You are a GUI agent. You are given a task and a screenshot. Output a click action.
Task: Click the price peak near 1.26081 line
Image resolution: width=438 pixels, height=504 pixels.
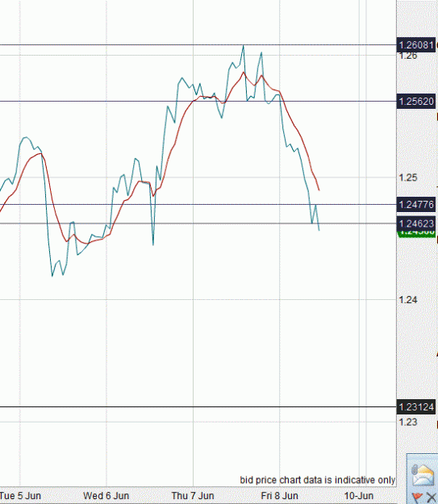click(244, 47)
